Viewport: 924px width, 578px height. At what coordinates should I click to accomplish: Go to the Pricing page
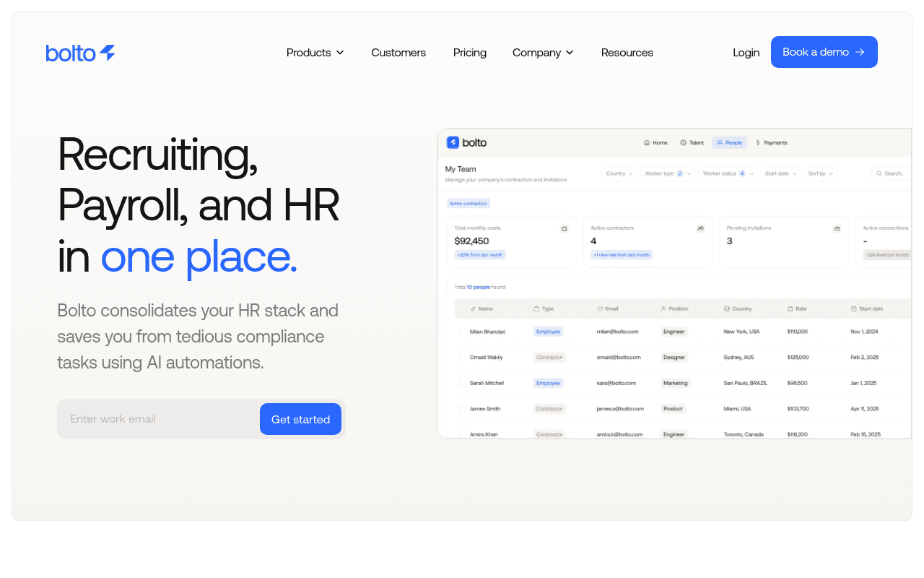tap(470, 53)
